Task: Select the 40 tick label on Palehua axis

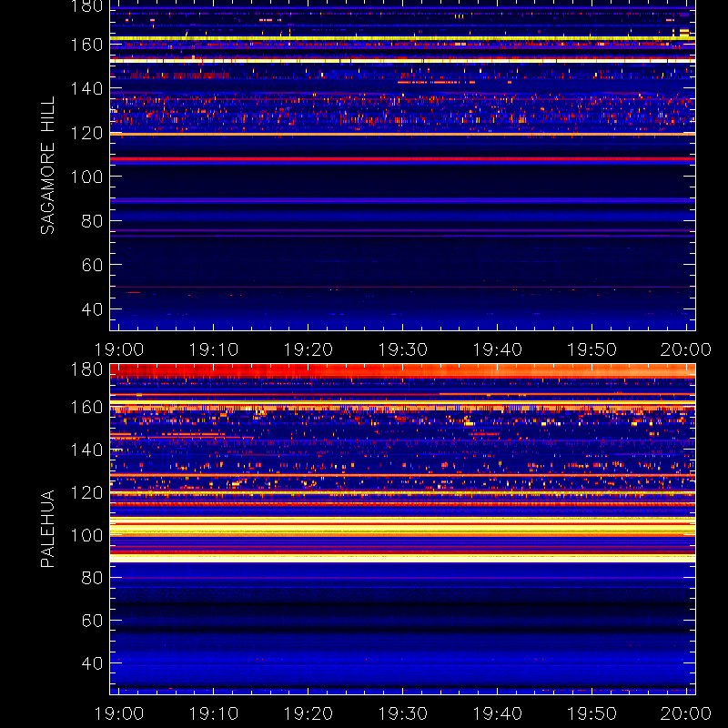Action: pos(92,663)
